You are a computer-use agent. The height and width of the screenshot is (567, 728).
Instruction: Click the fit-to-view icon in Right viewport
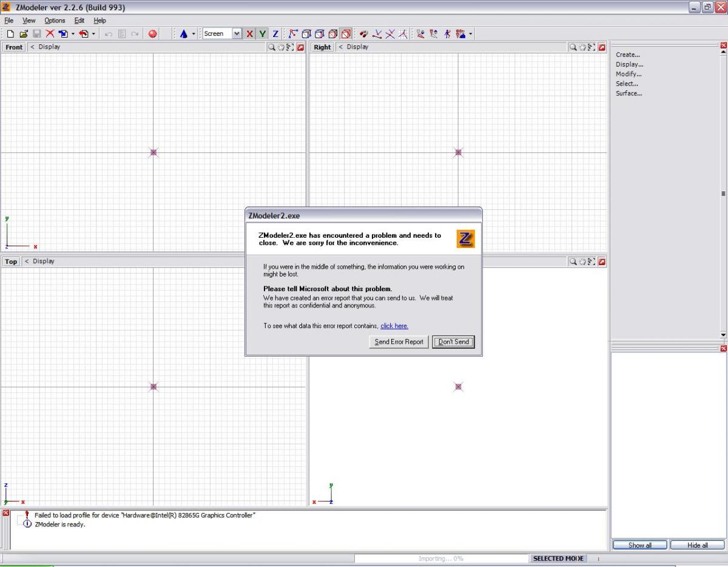(591, 47)
